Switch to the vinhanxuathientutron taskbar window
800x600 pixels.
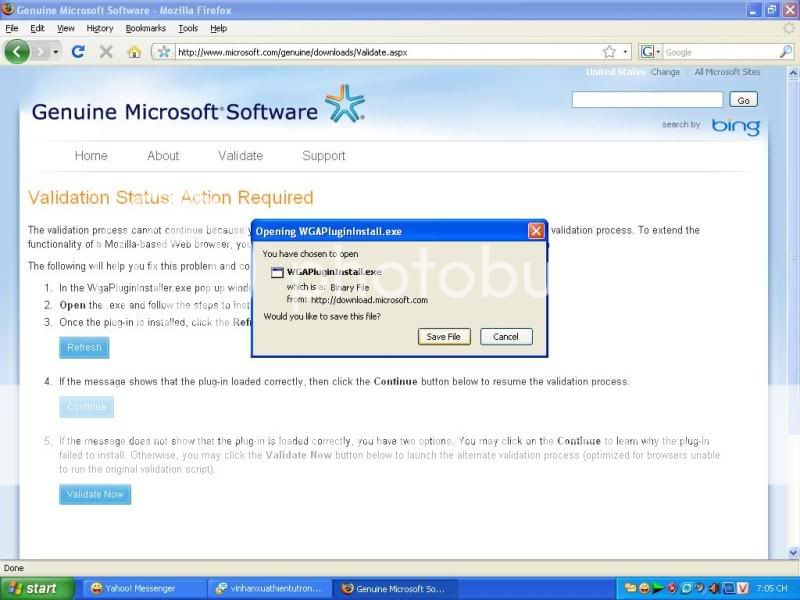tap(269, 588)
